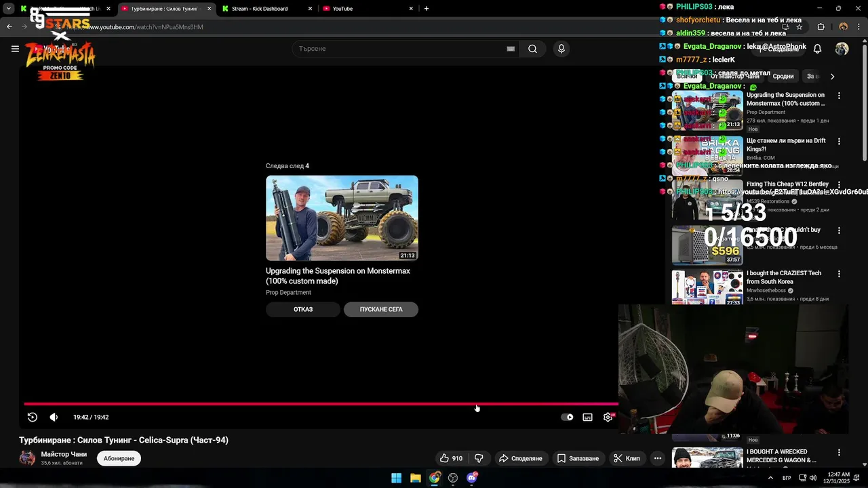This screenshot has width=868, height=488.
Task: Click ОТКАЗ to cancel autoplay
Action: point(303,309)
